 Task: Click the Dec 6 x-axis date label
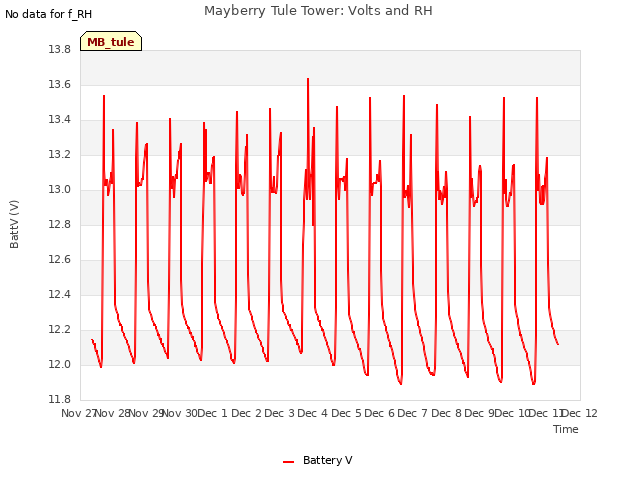[x=380, y=413]
